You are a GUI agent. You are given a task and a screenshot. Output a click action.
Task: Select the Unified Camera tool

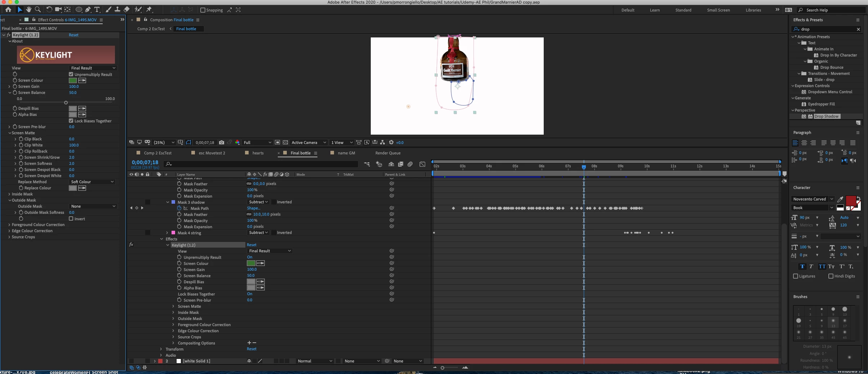pyautogui.click(x=58, y=10)
